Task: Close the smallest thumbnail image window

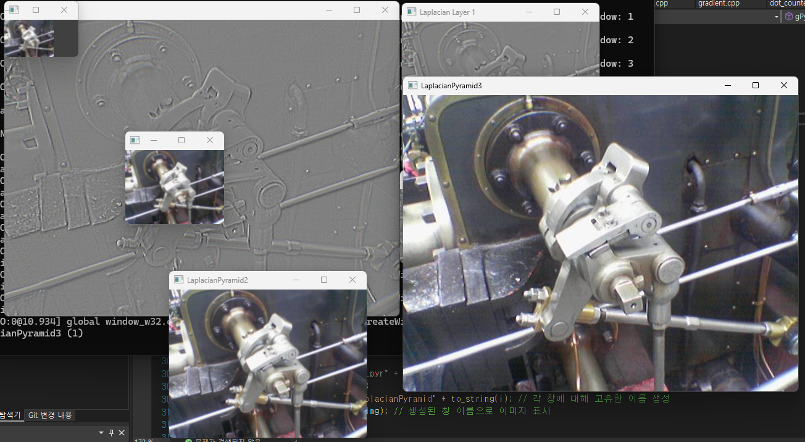Action: (x=64, y=10)
